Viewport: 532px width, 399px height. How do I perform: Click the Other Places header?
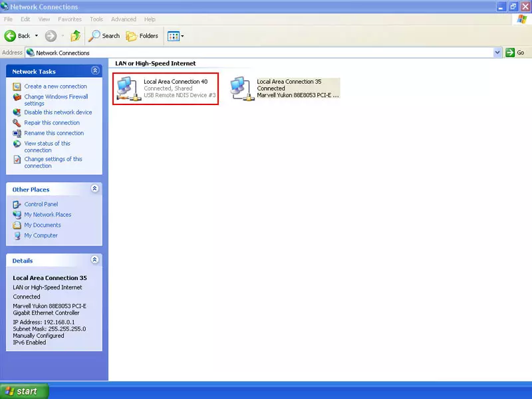tap(54, 190)
